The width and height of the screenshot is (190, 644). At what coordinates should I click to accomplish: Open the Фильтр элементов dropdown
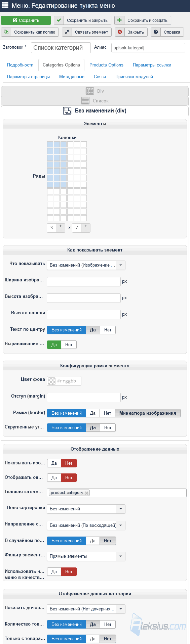pos(86,556)
